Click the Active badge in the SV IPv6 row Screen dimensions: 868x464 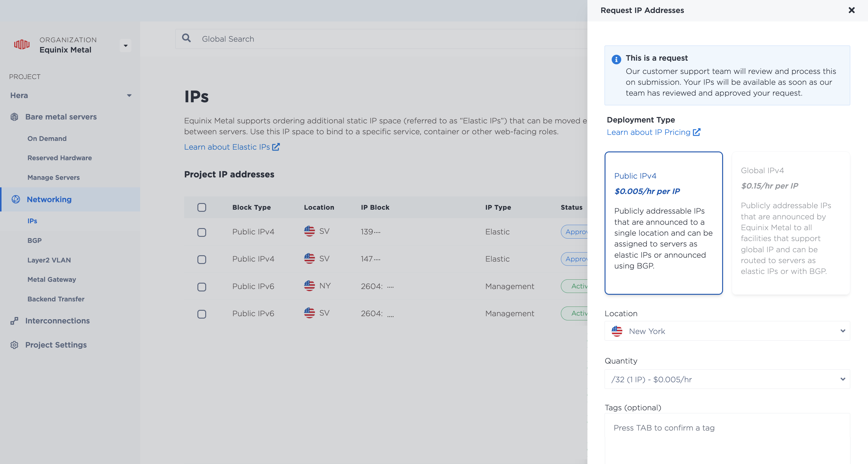pyautogui.click(x=574, y=313)
